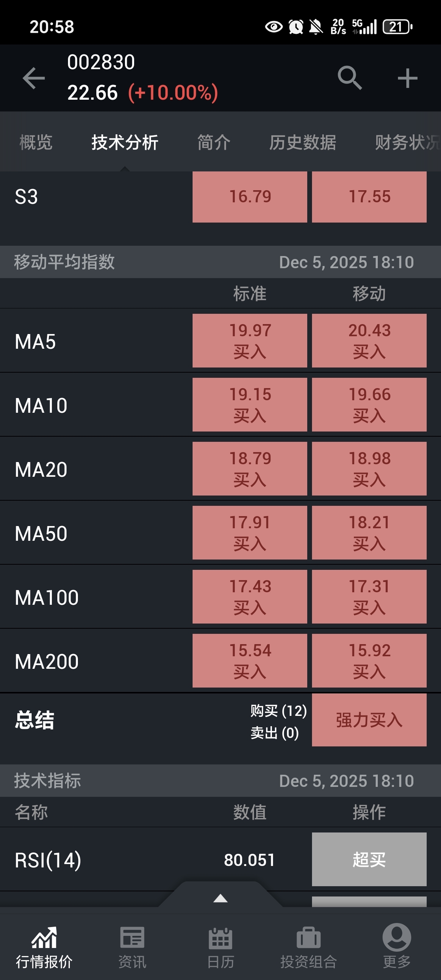This screenshot has width=441, height=980.
Task: Tap the 强力买入 summary box
Action: pos(369,720)
